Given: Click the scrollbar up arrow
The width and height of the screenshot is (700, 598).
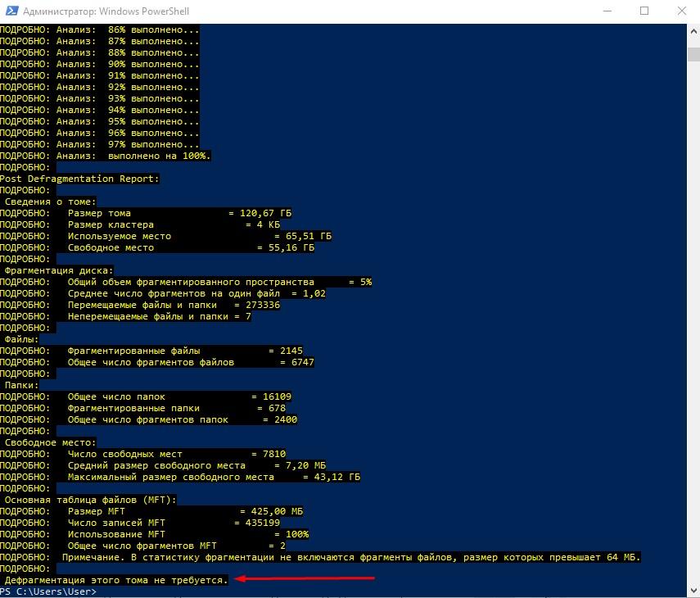Looking at the screenshot, I should click(x=693, y=32).
